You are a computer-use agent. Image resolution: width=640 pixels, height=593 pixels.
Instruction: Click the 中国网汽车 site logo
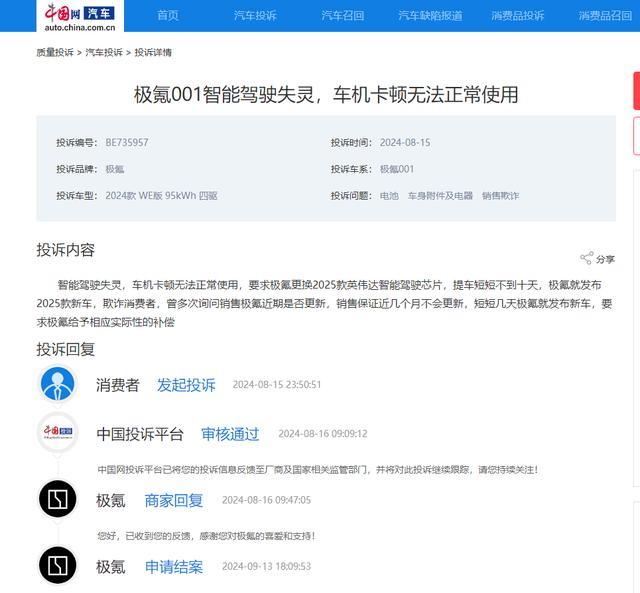click(x=80, y=16)
